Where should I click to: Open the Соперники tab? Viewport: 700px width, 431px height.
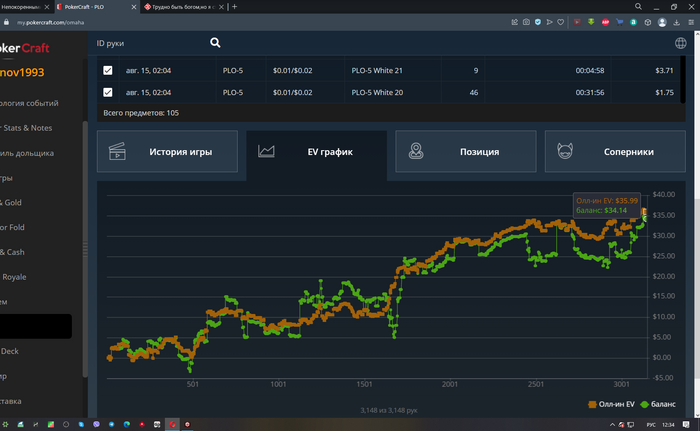[615, 151]
